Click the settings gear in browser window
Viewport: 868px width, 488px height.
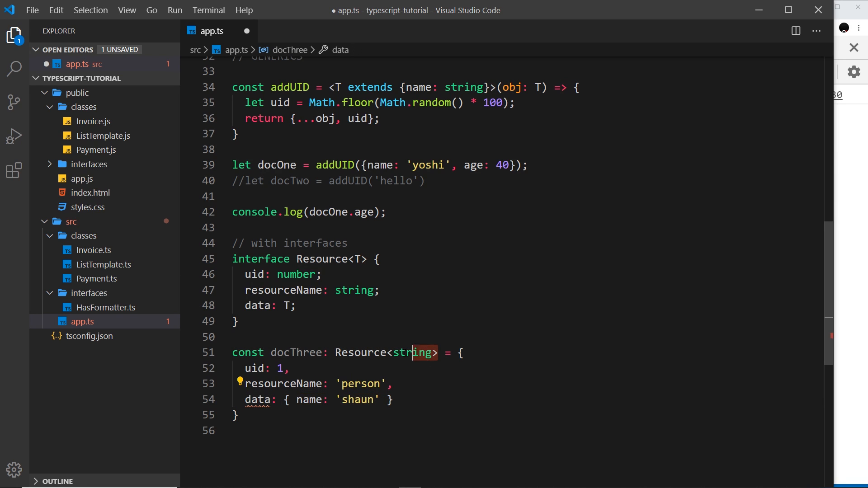[x=854, y=72]
